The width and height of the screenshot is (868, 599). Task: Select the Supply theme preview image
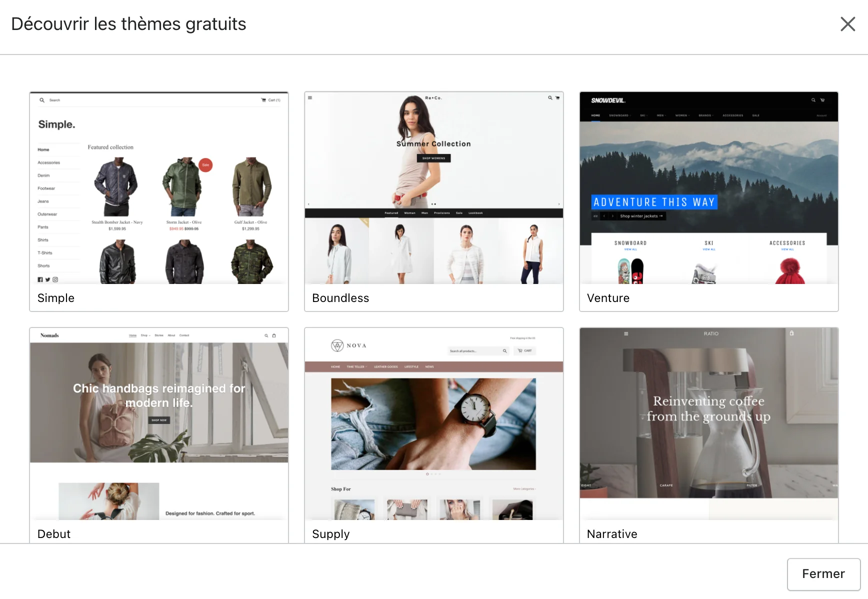433,424
